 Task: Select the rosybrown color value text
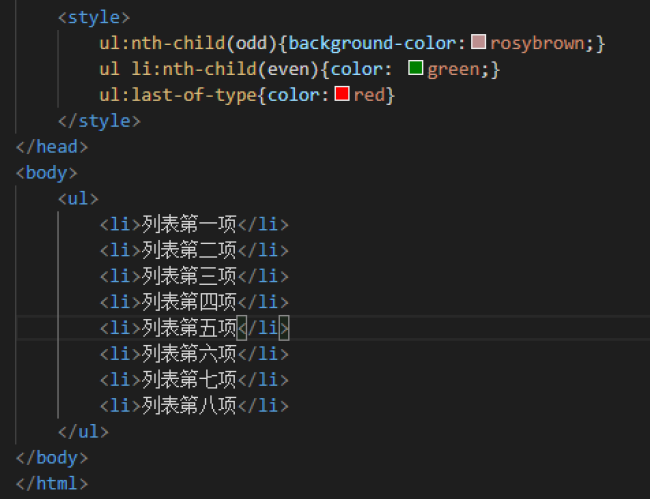point(537,44)
